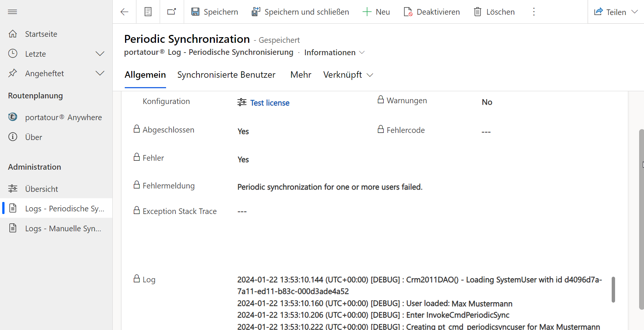Expand the Teilen dropdown arrow
The image size is (644, 330).
[x=635, y=12]
